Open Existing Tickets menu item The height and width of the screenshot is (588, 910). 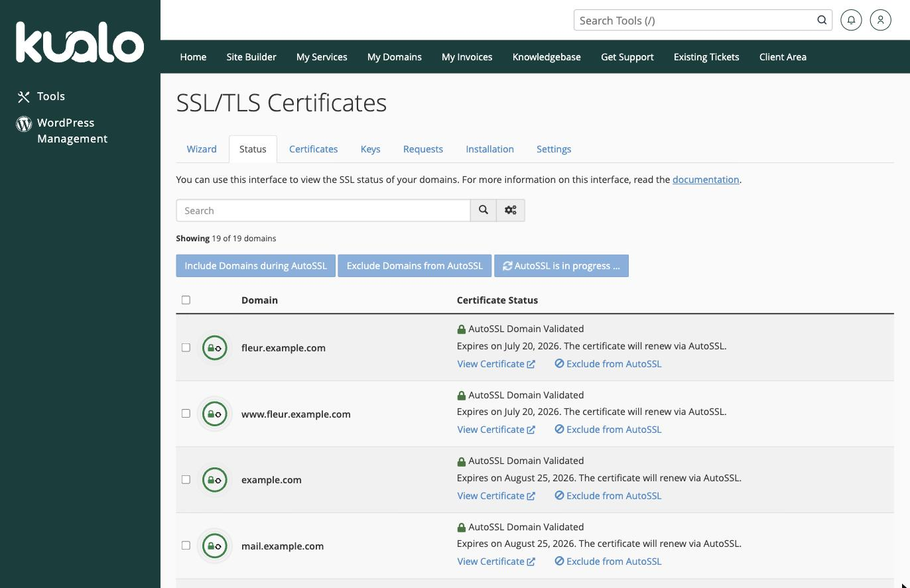pyautogui.click(x=706, y=57)
